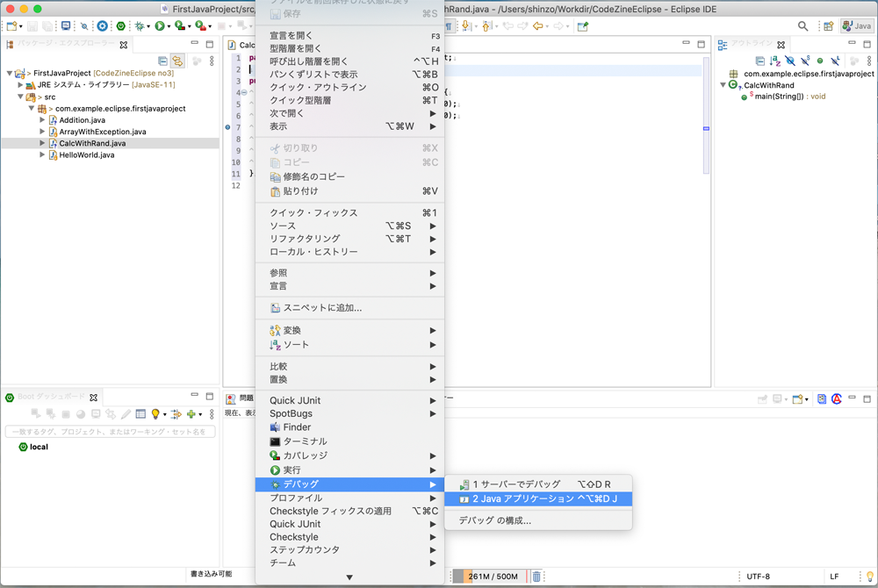The width and height of the screenshot is (878, 588).
Task: Click the Run External Tools icon with red toolbox
Action: pyautogui.click(x=200, y=25)
